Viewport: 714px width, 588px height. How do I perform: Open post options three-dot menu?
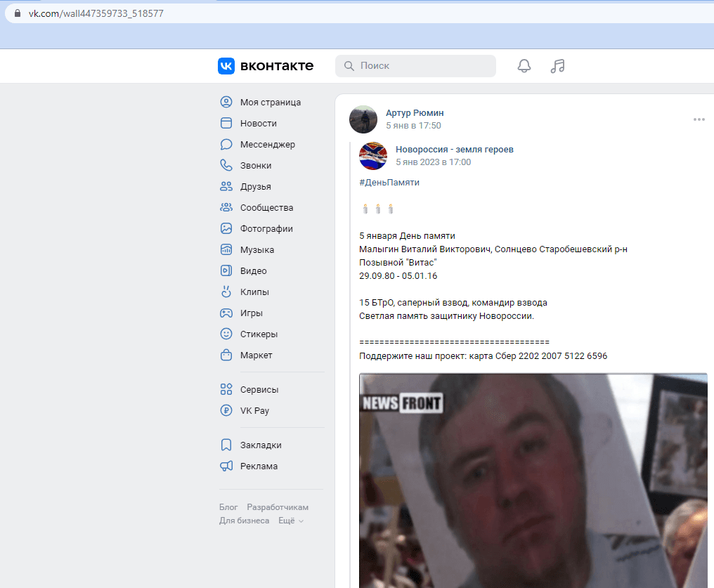point(699,119)
